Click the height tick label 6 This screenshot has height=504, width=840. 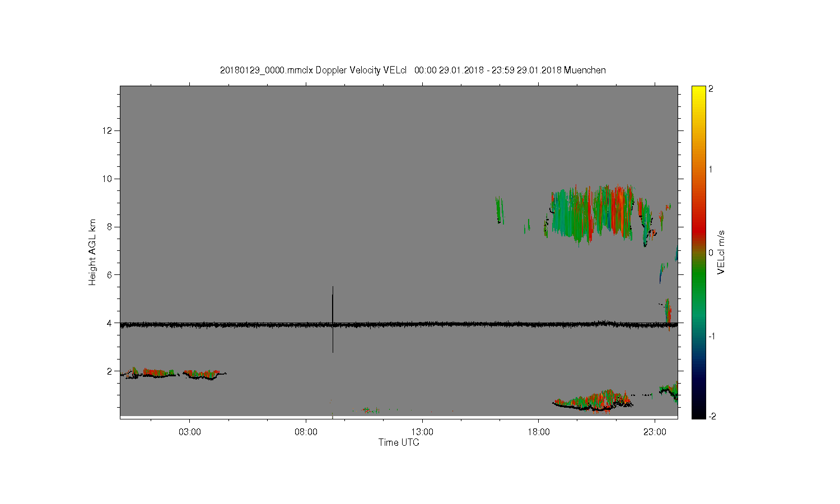pyautogui.click(x=110, y=274)
